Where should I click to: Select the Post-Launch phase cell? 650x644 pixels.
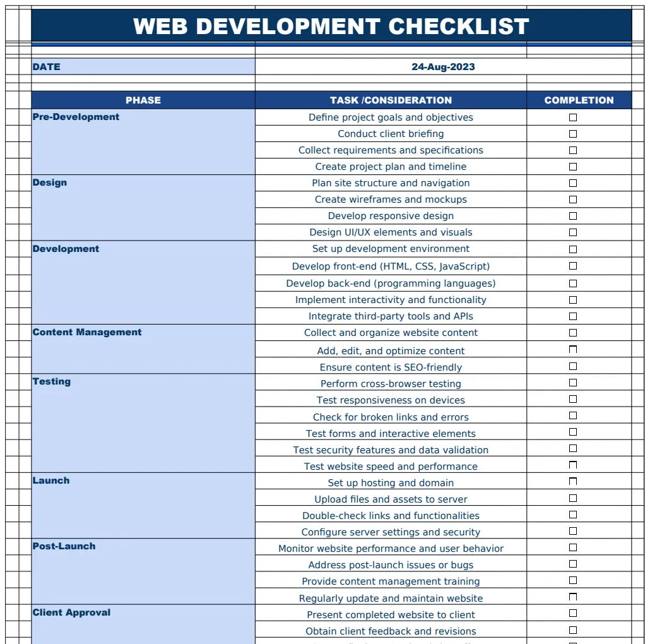click(143, 571)
